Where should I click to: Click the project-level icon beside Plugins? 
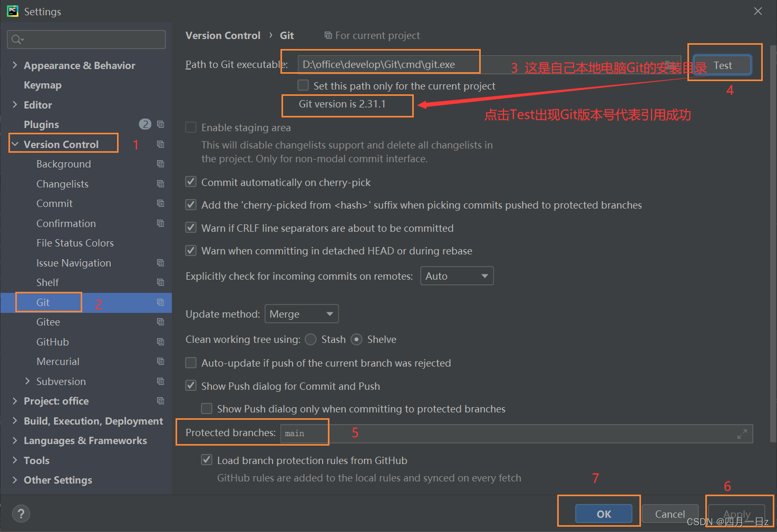[x=161, y=124]
